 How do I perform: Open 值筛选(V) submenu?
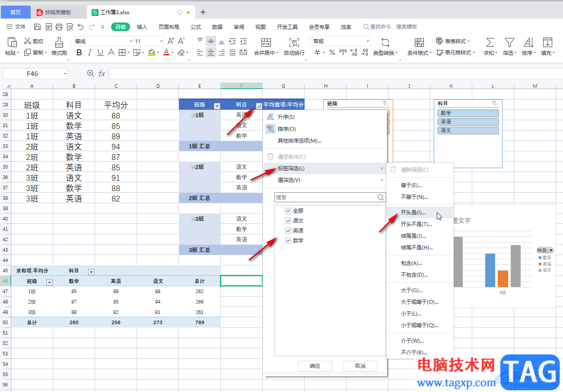(x=325, y=180)
